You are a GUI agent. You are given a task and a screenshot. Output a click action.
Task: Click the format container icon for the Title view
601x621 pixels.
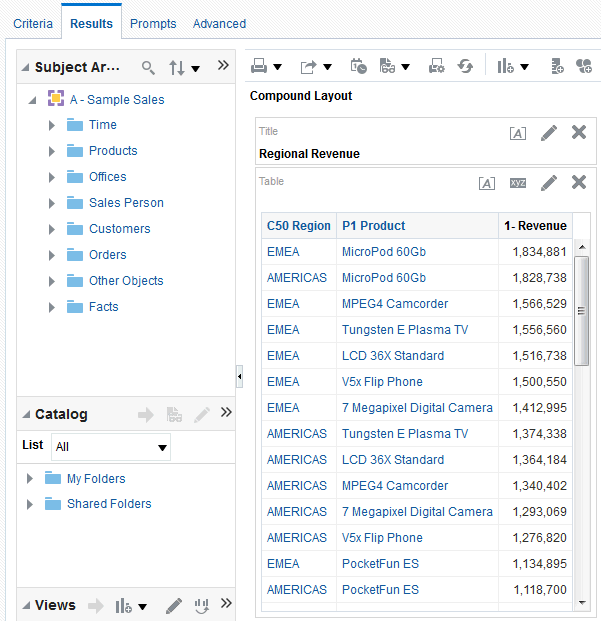pyautogui.click(x=517, y=133)
